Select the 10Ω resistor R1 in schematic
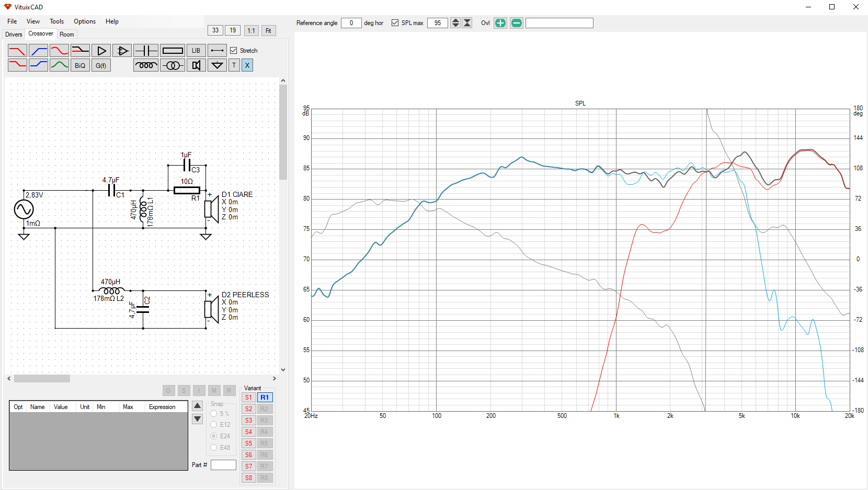This screenshot has height=490, width=868. coord(187,190)
